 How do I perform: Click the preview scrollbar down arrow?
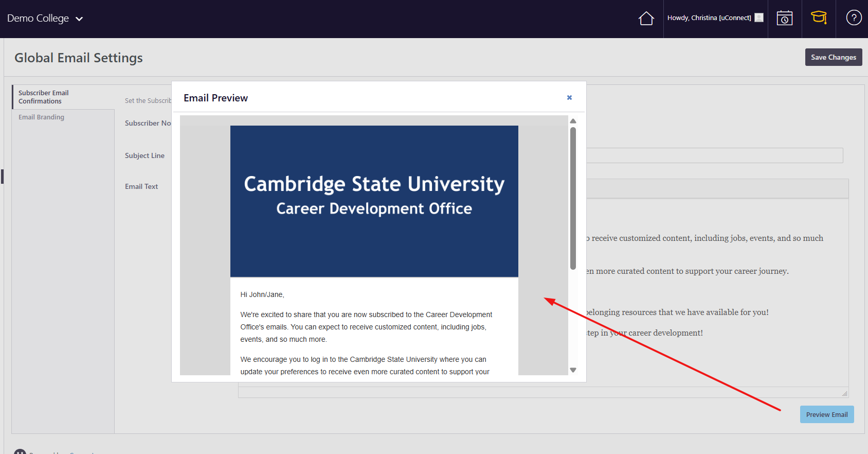point(573,370)
